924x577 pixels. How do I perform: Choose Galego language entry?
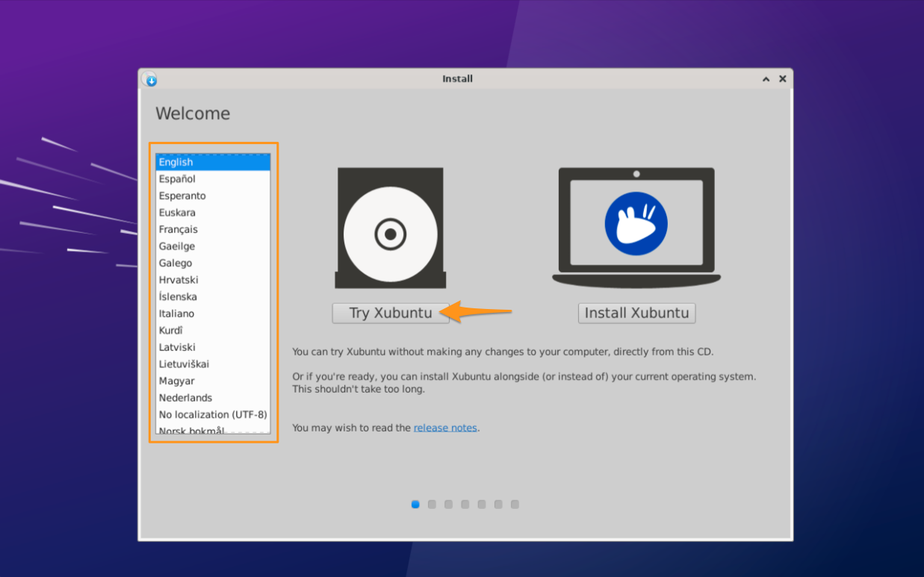point(175,263)
